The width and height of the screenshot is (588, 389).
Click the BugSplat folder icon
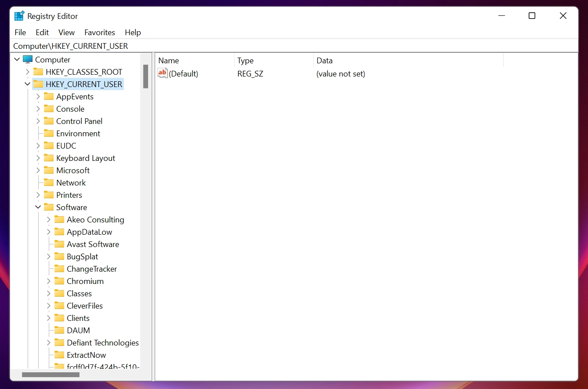point(59,256)
